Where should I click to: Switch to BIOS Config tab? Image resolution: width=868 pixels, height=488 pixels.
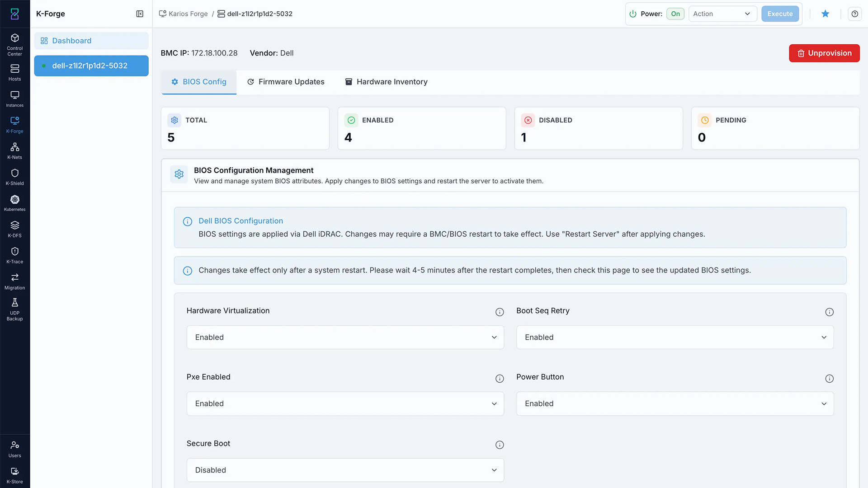(199, 82)
